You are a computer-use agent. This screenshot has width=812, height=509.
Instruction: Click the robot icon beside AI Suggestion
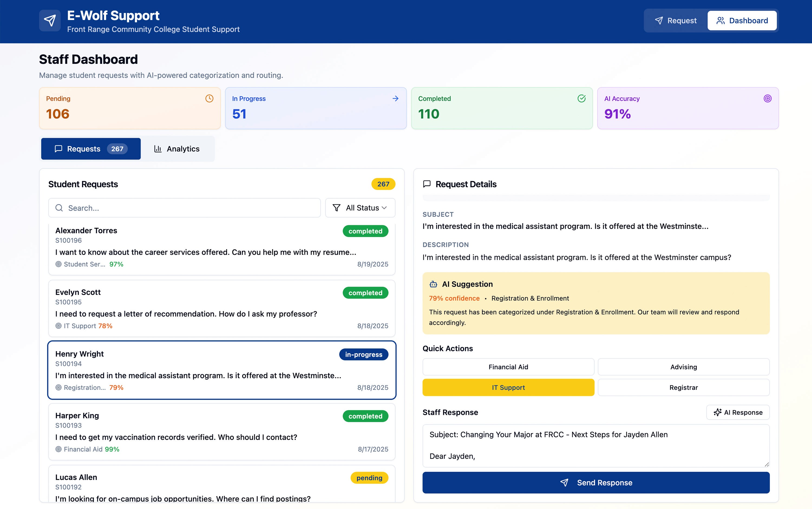[433, 284]
